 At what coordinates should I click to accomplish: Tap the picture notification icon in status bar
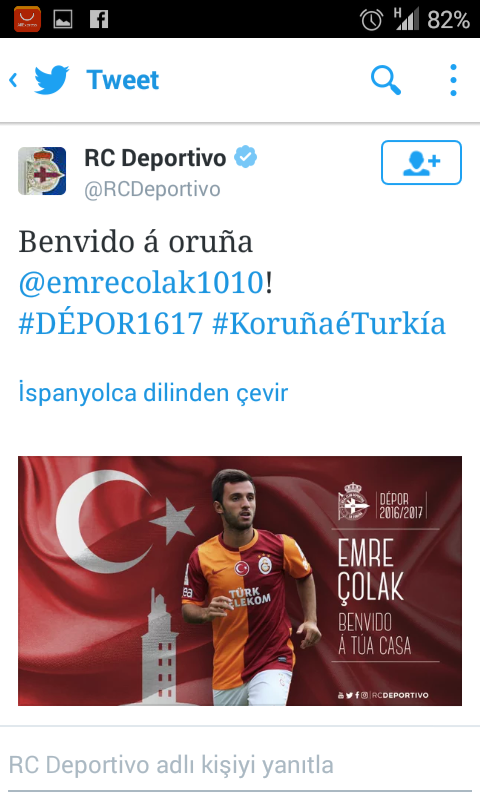point(63,19)
